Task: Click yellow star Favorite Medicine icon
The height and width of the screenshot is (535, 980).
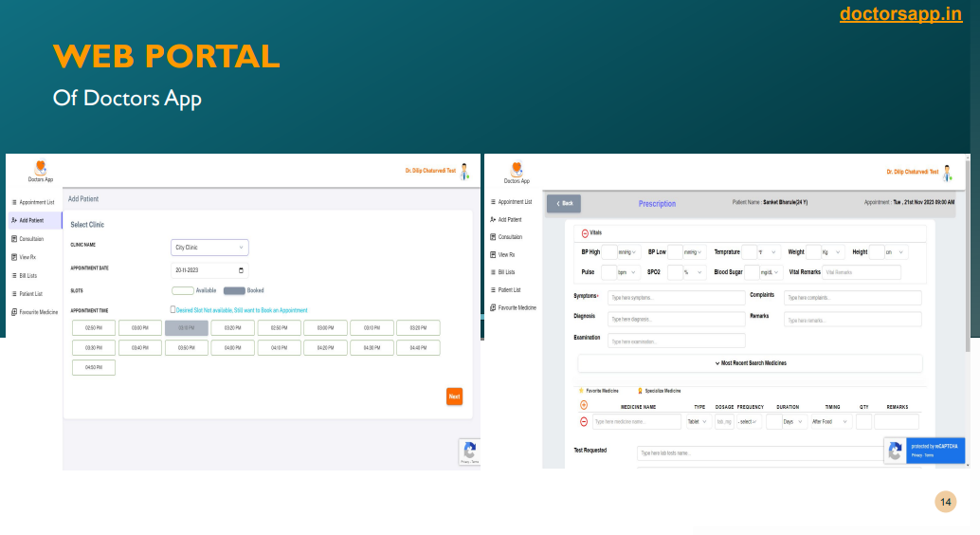Action: [581, 391]
